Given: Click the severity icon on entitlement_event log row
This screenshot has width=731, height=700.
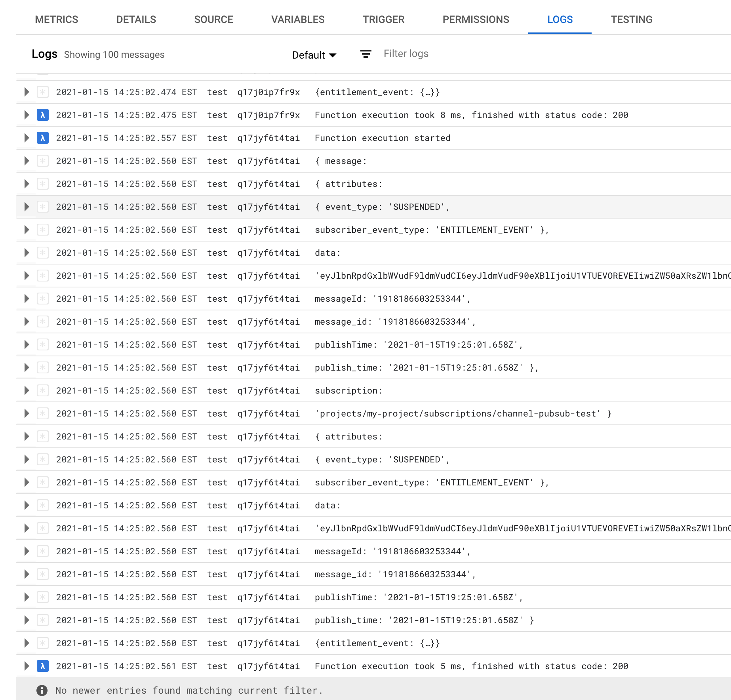Looking at the screenshot, I should (42, 643).
